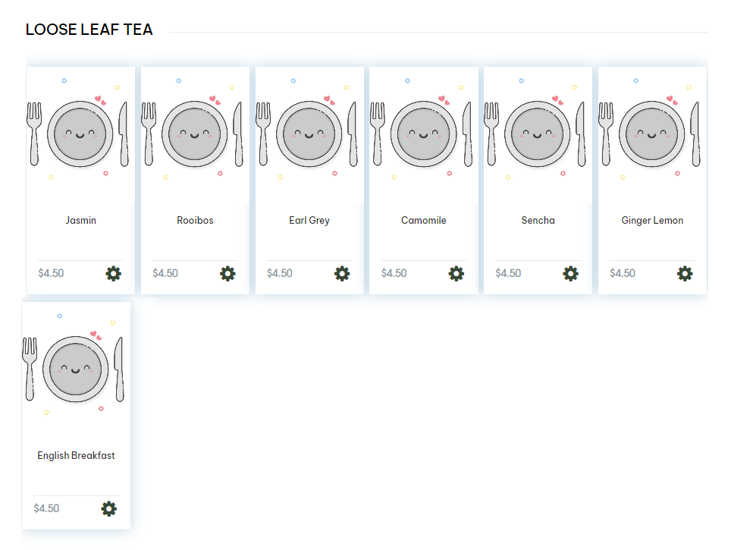Image resolution: width=756 pixels, height=550 pixels.
Task: Select the Camomile item title
Action: point(423,221)
